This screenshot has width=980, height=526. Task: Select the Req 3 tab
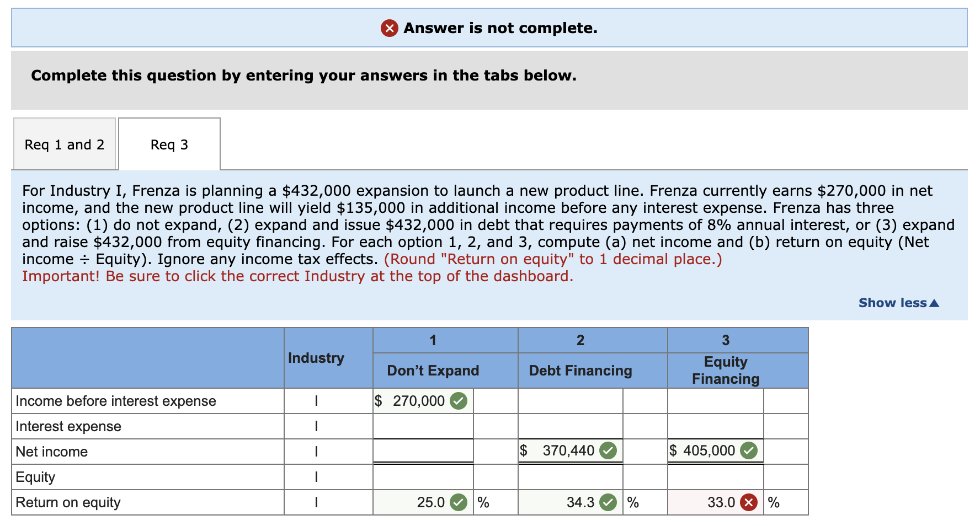[x=169, y=144]
